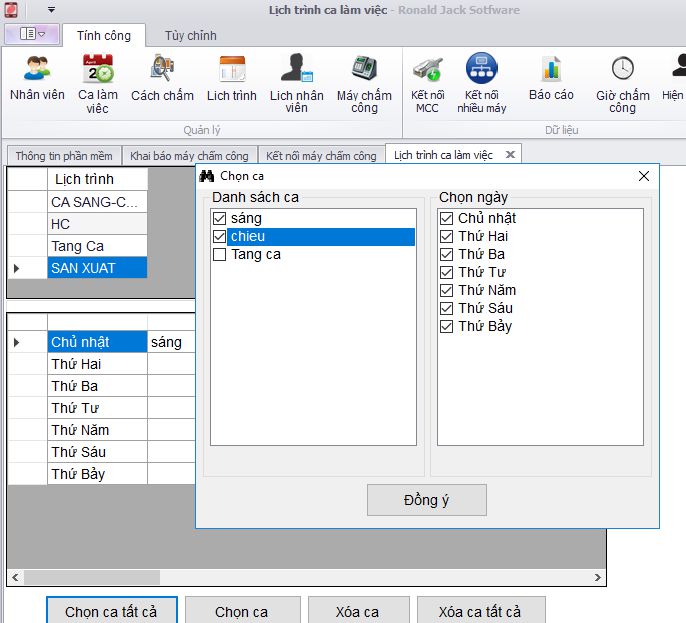
Task: Open the Kết nối máy chấm công tab
Action: coord(321,156)
